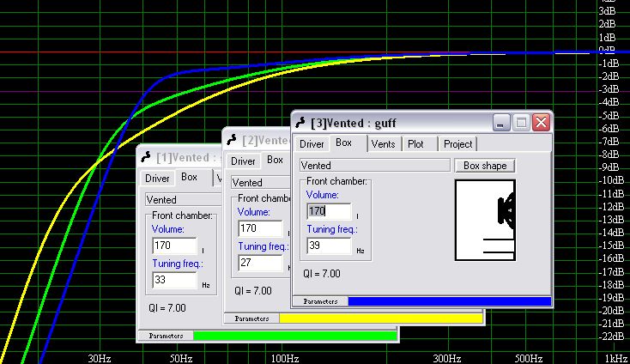Click the speaker icon in window [3]Vented title bar
630x364 pixels.
pos(300,123)
